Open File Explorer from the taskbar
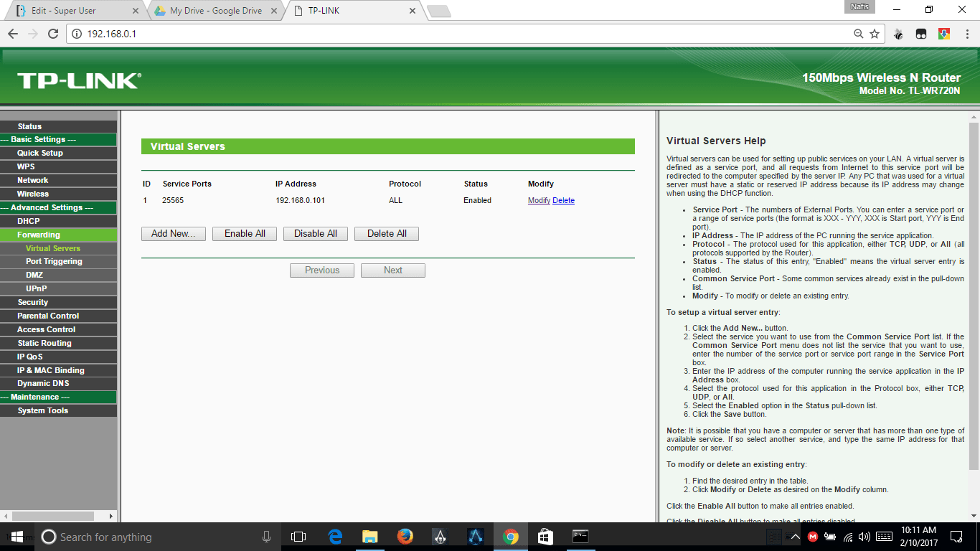The height and width of the screenshot is (551, 980). pyautogui.click(x=370, y=537)
